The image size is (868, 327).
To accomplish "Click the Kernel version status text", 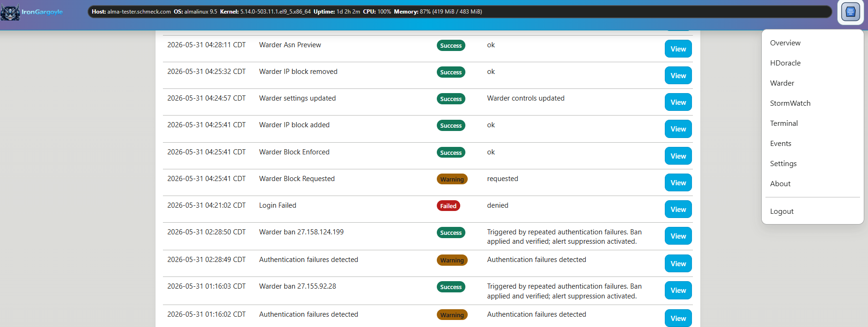I will [265, 12].
